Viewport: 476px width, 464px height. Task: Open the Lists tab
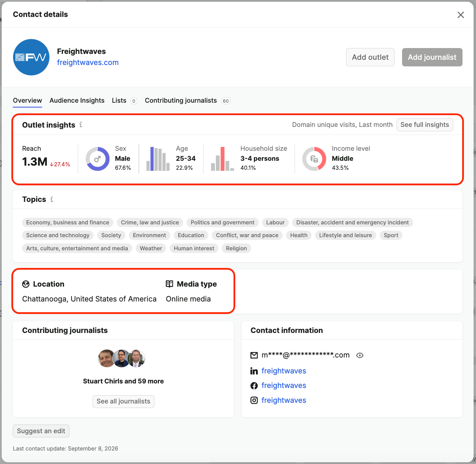pyautogui.click(x=124, y=101)
